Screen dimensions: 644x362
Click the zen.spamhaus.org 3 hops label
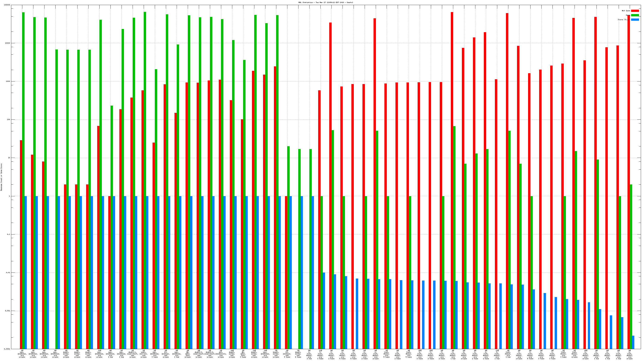click(155, 354)
